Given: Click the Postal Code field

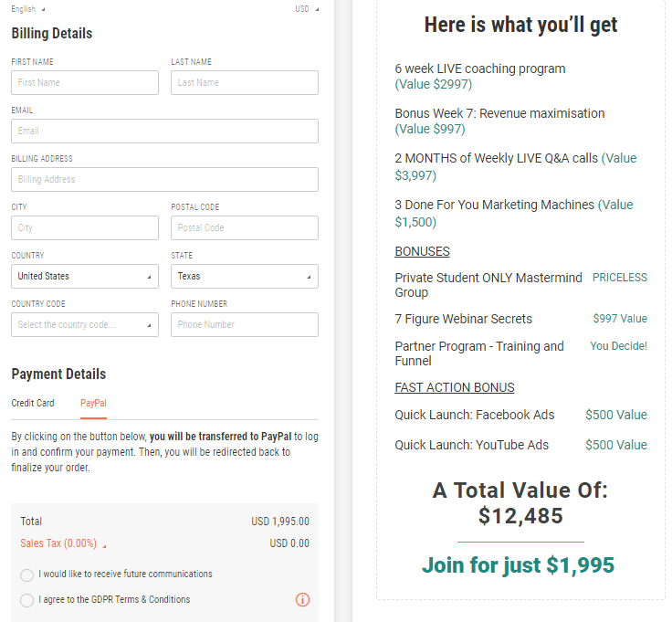Looking at the screenshot, I should click(245, 227).
